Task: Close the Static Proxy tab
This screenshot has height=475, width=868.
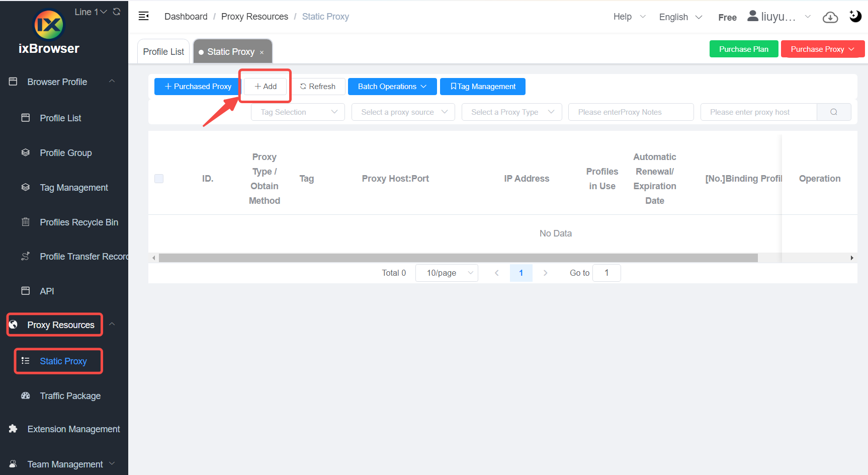Action: (x=262, y=52)
